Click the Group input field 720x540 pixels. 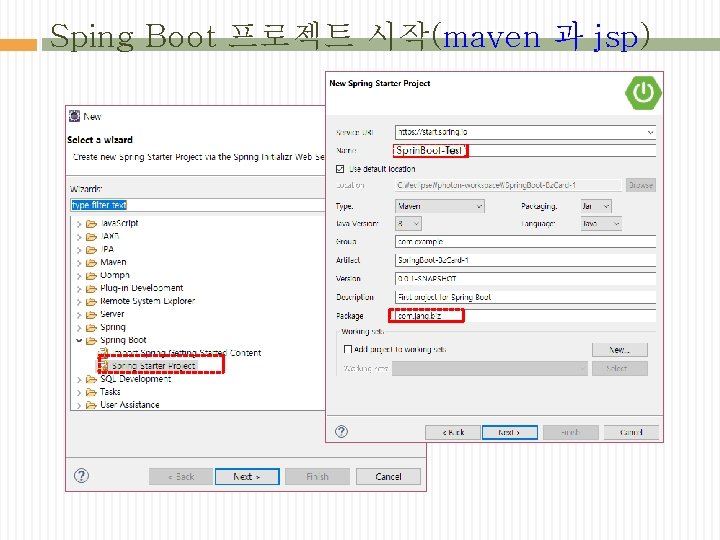(525, 242)
